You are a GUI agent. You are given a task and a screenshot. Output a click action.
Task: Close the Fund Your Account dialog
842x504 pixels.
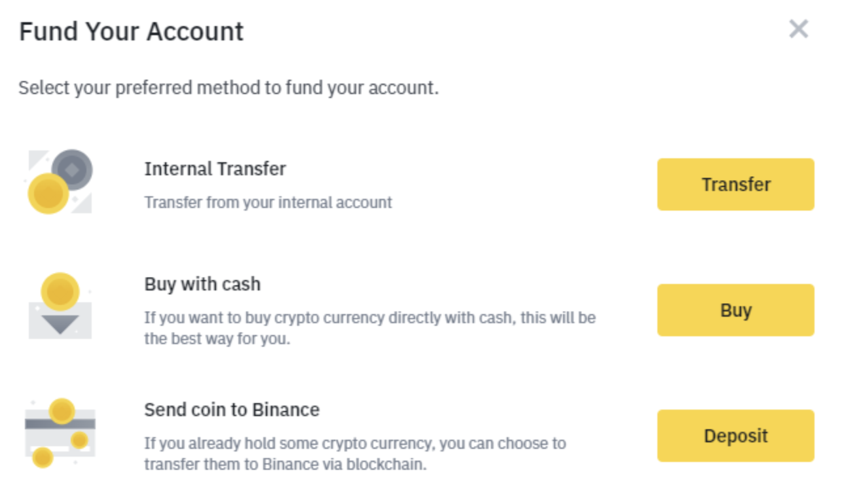click(799, 29)
